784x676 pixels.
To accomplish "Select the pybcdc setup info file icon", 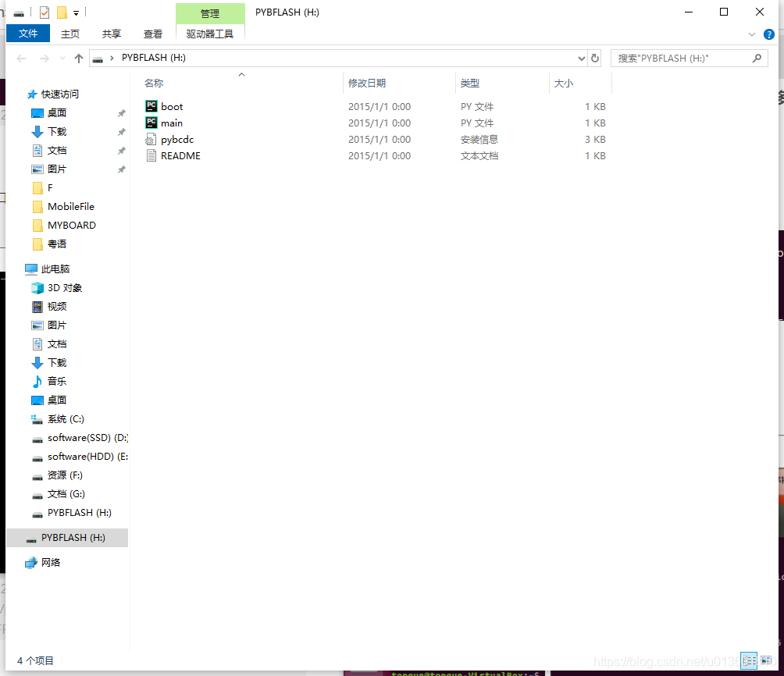I will coord(151,139).
